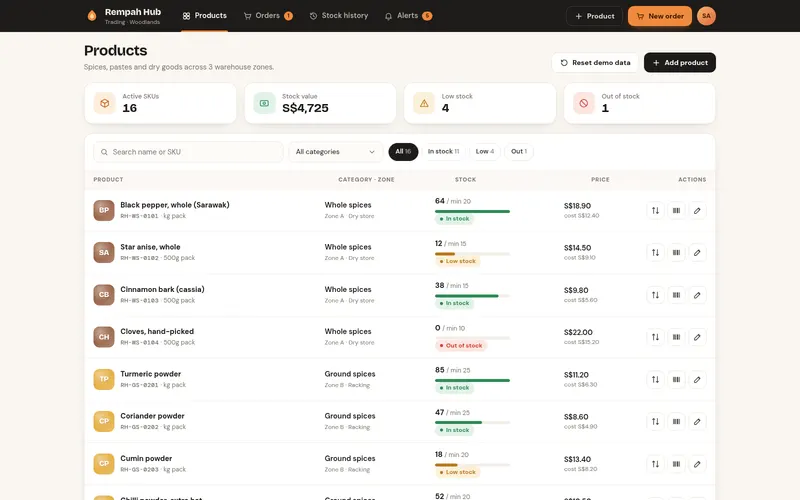Focus the Search name or SKU field
The image size is (800, 500).
[x=188, y=152]
